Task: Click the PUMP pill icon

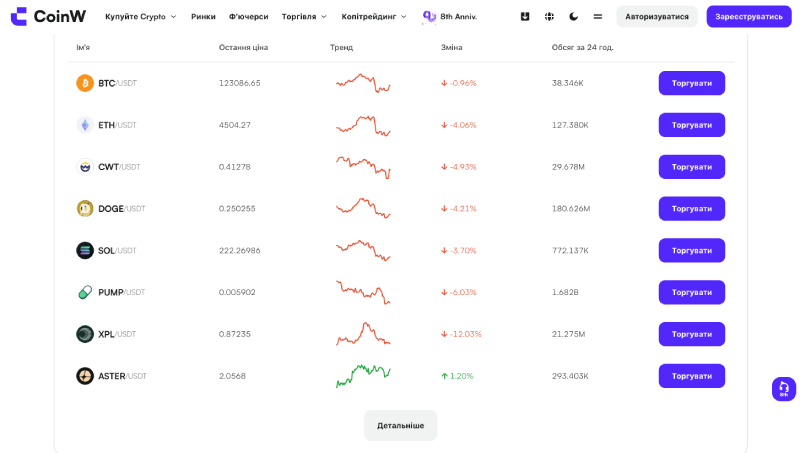Action: (85, 292)
